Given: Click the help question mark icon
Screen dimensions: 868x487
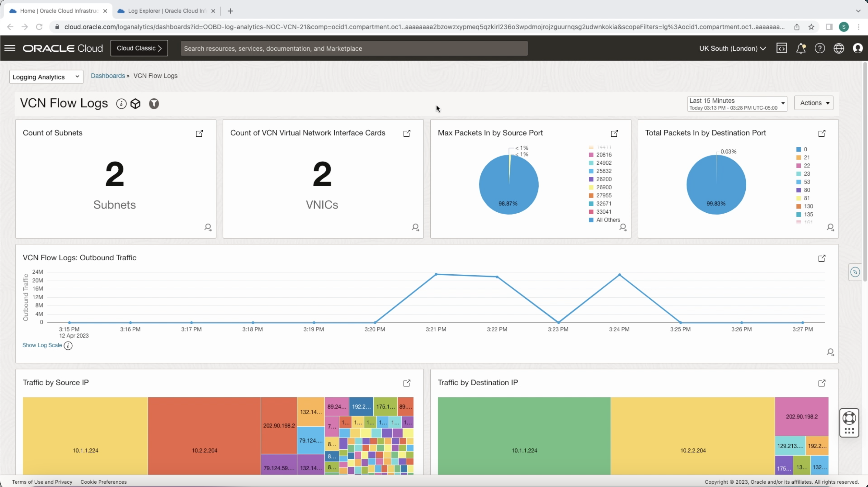Looking at the screenshot, I should 820,48.
